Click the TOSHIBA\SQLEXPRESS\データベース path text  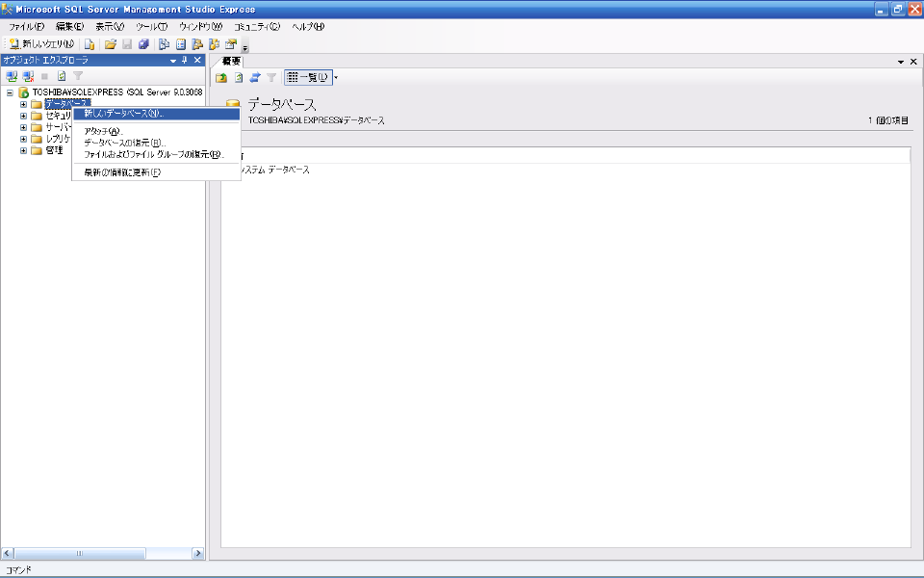[316, 120]
